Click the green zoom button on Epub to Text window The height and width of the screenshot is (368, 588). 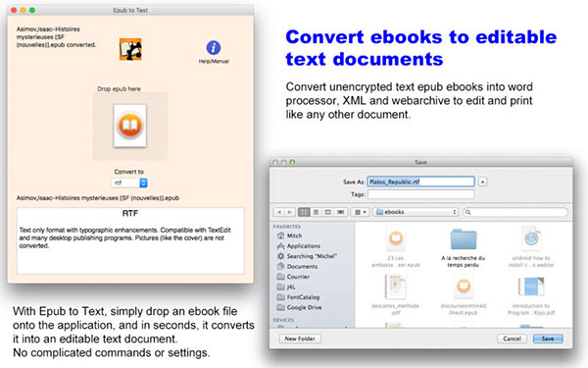click(x=32, y=10)
